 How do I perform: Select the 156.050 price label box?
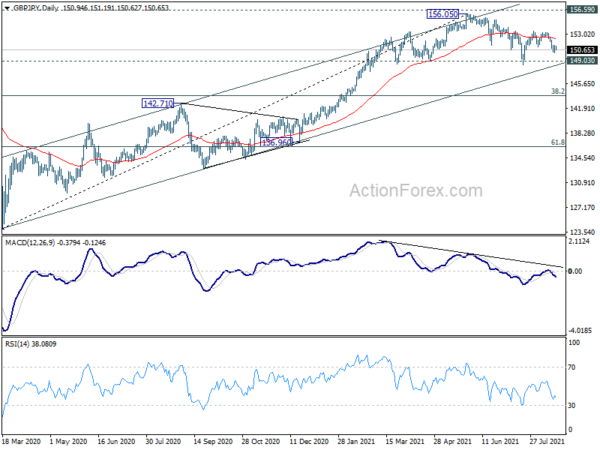[x=443, y=14]
